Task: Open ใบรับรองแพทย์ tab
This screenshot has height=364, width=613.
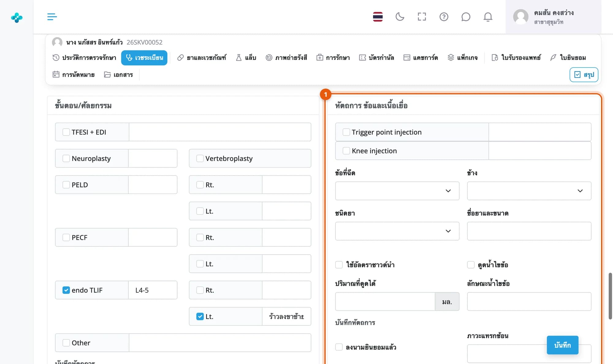Action: pyautogui.click(x=516, y=58)
